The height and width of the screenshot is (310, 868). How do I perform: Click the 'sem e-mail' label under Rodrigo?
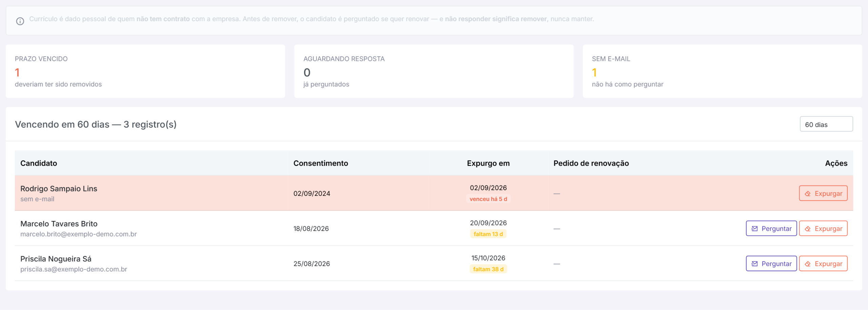coord(37,199)
